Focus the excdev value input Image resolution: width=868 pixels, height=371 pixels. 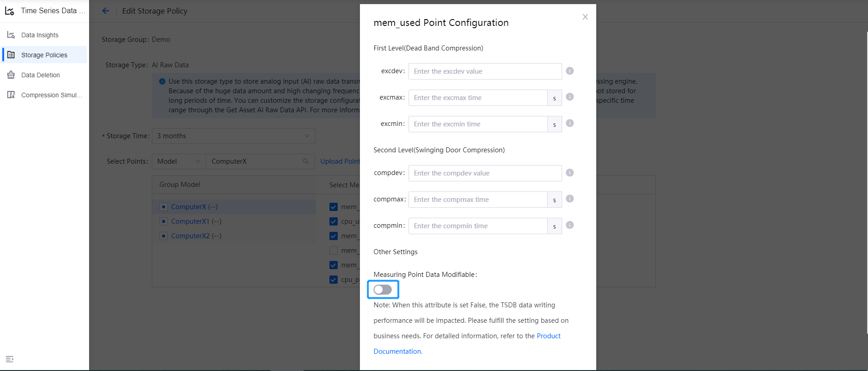[x=485, y=71]
